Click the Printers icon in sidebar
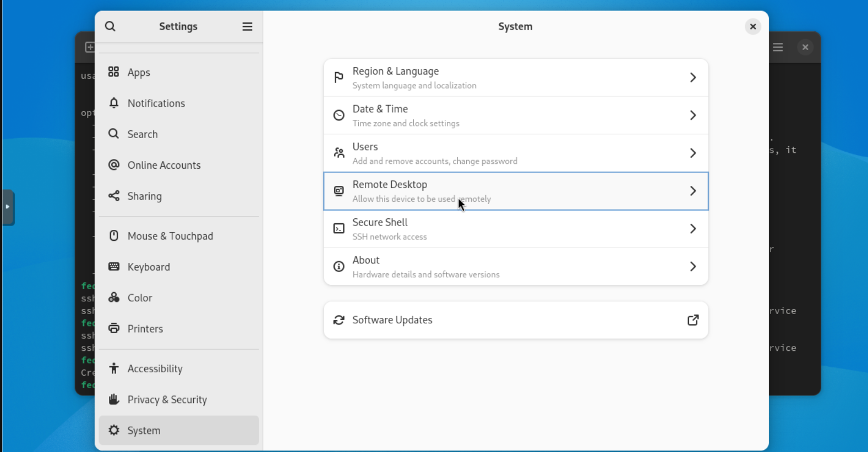This screenshot has height=452, width=868. click(x=113, y=328)
